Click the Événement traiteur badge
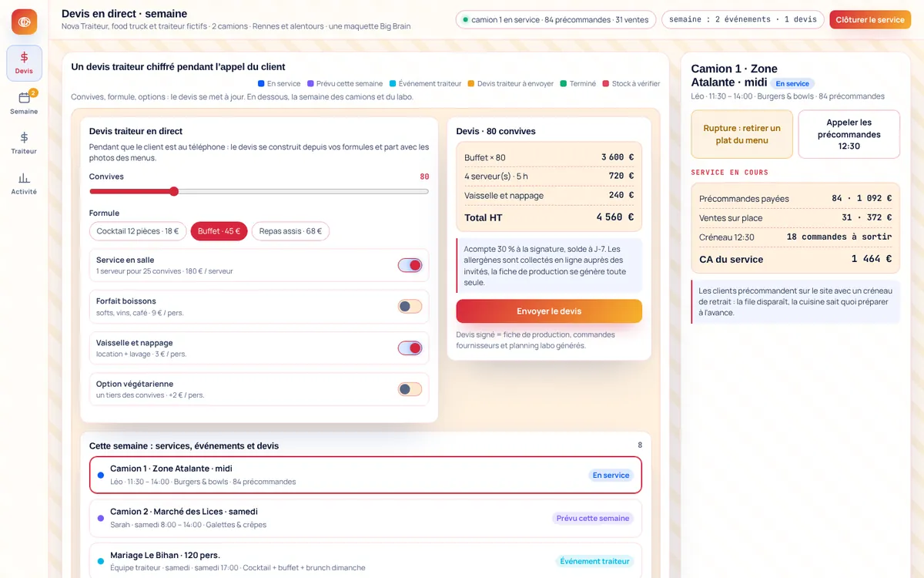Viewport: 924px width, 578px height. [x=594, y=561]
